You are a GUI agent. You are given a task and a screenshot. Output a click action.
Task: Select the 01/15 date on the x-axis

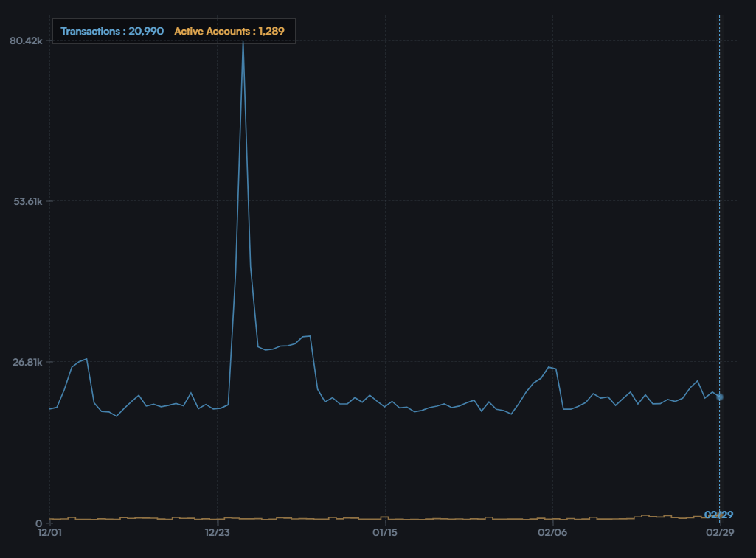pos(385,533)
